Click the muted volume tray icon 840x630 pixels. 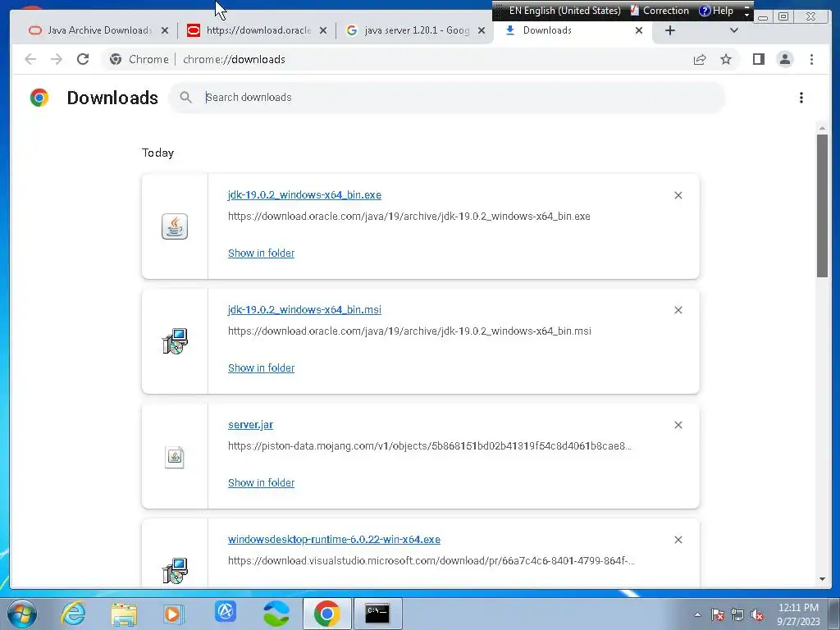[x=757, y=614]
